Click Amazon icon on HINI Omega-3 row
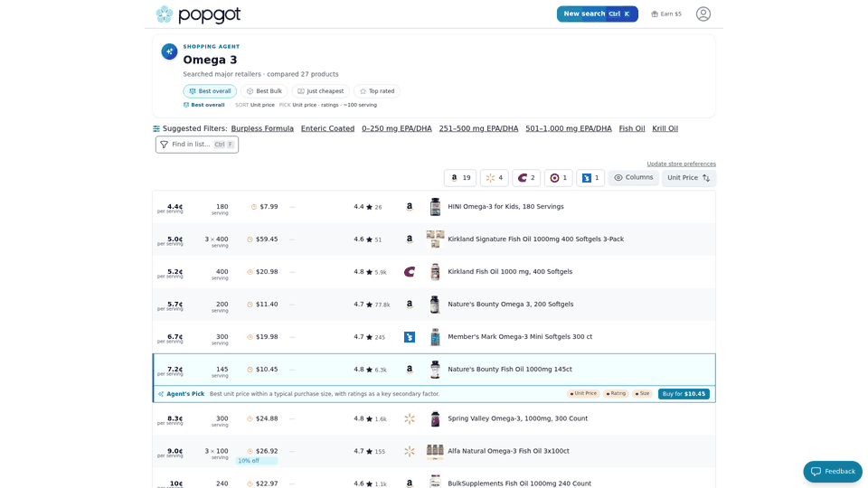Image resolution: width=868 pixels, height=488 pixels. [x=409, y=207]
